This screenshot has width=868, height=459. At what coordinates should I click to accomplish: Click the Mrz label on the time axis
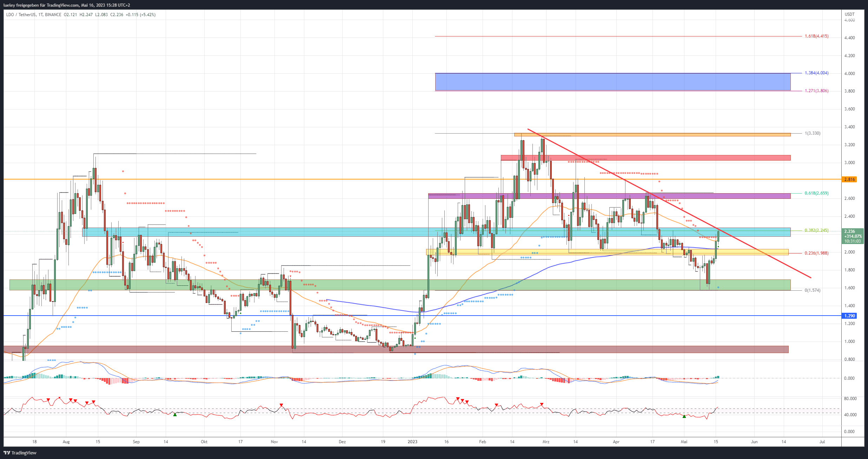[x=546, y=442]
